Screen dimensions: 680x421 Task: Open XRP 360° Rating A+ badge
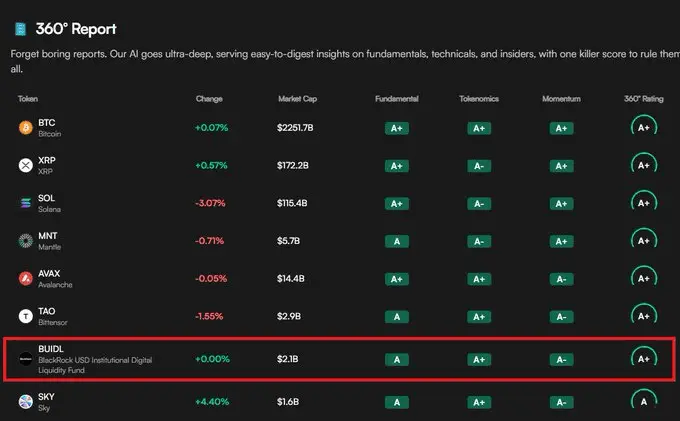[x=644, y=165]
